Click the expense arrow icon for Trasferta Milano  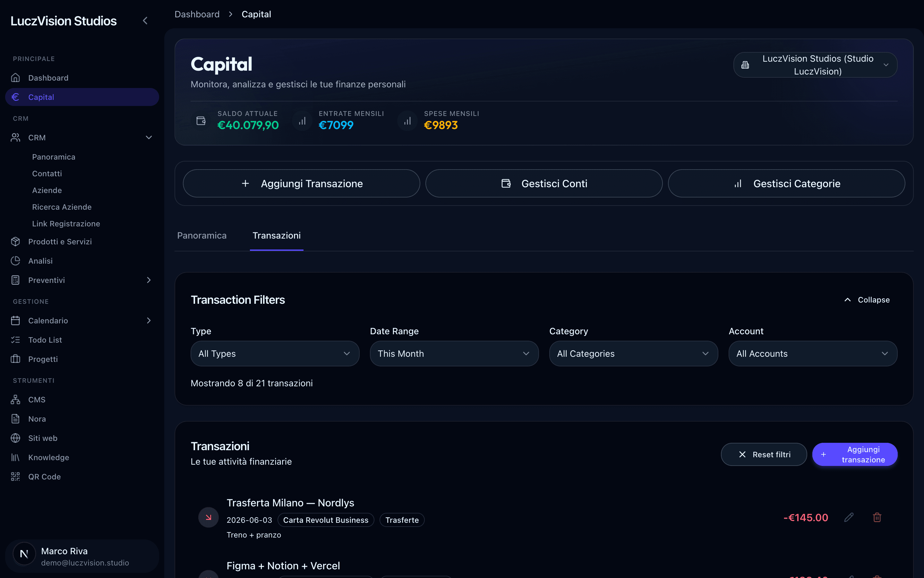[x=209, y=517]
